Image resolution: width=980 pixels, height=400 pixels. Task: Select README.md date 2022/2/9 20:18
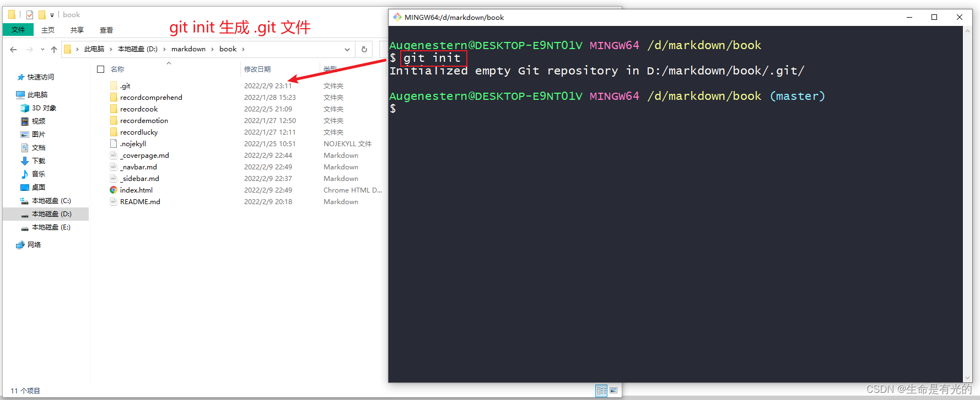[x=268, y=202]
